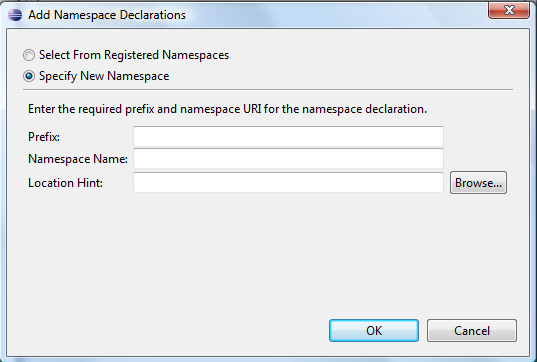Click the Prefix: label
This screenshot has width=537, height=362.
click(44, 137)
